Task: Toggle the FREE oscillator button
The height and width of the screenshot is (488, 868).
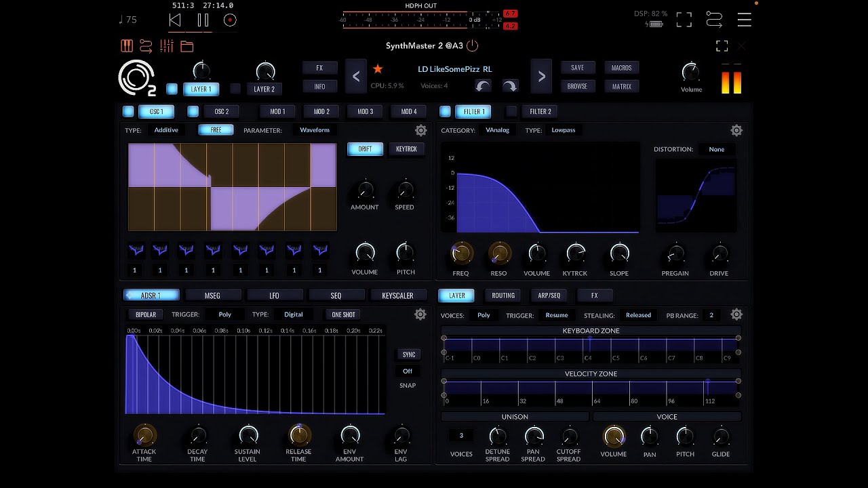Action: pos(216,129)
